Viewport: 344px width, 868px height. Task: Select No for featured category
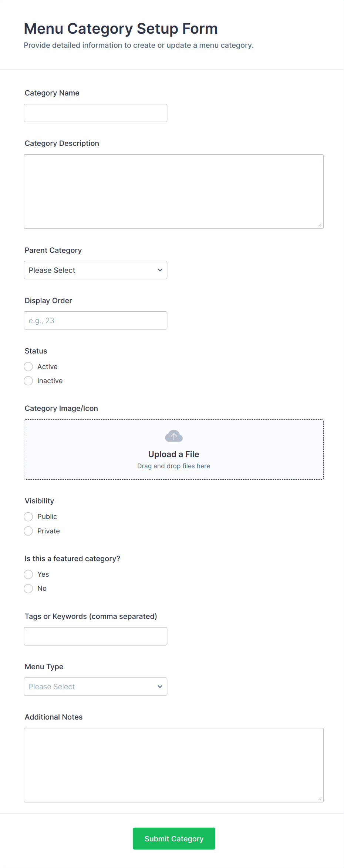pos(28,589)
